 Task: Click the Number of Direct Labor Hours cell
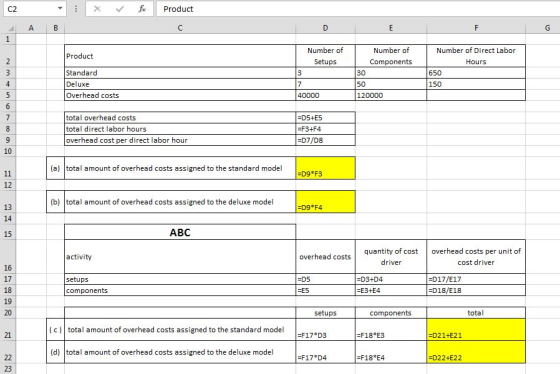(476, 56)
